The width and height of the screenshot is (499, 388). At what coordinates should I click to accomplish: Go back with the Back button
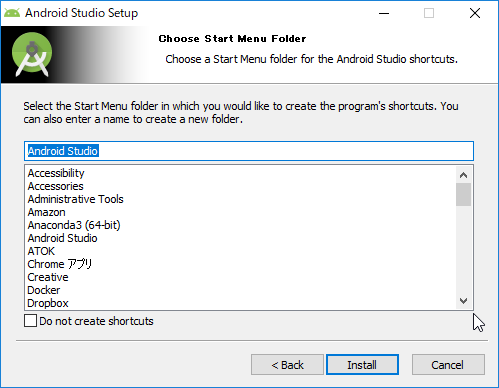[287, 365]
